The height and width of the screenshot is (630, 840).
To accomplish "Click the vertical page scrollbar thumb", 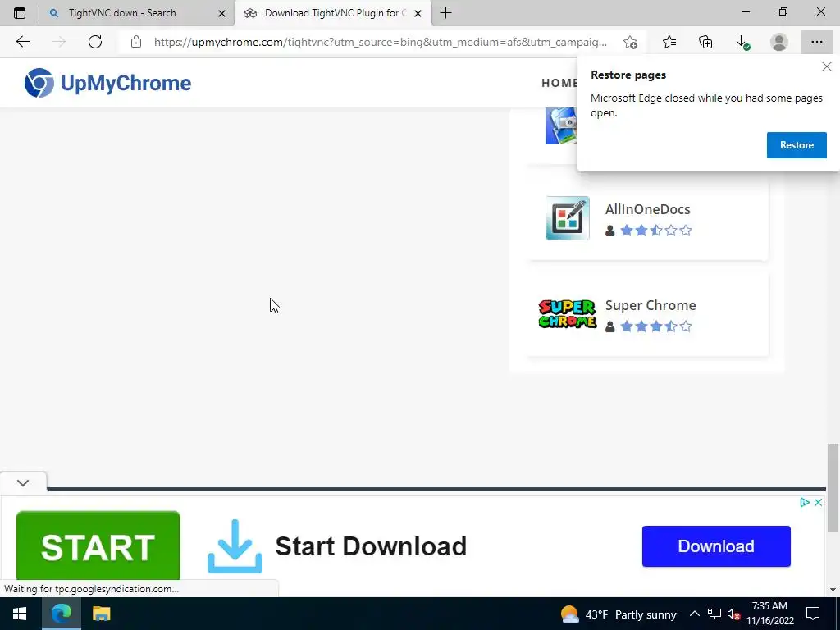I will (x=833, y=487).
